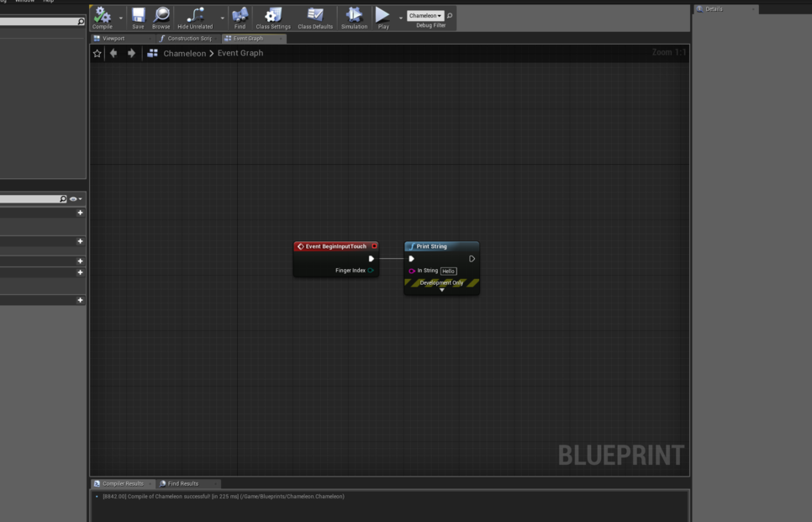
Task: Click the debug filter magnifier icon
Action: pos(450,15)
